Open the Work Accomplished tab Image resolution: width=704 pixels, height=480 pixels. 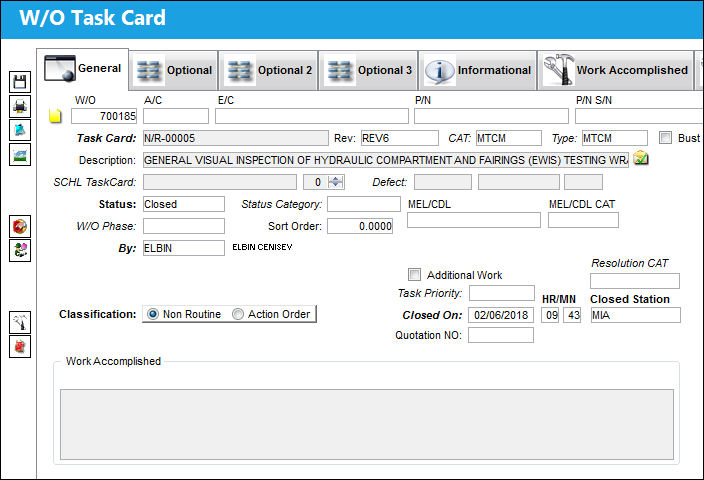click(x=616, y=70)
